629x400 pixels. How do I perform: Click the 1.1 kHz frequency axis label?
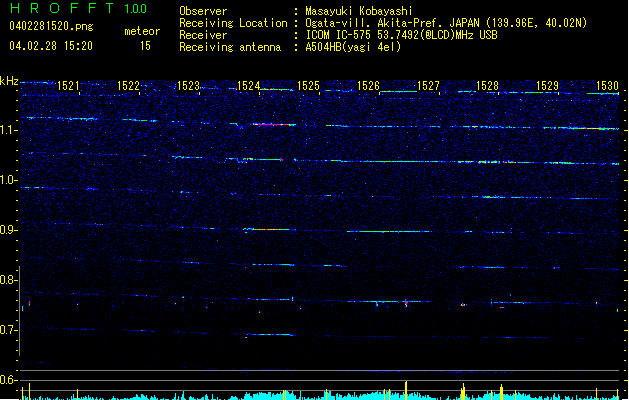pos(9,130)
